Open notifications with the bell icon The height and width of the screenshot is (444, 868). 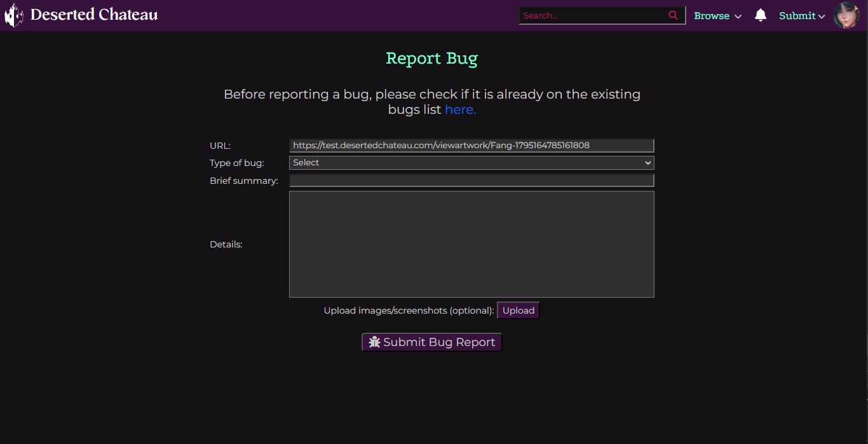point(760,15)
